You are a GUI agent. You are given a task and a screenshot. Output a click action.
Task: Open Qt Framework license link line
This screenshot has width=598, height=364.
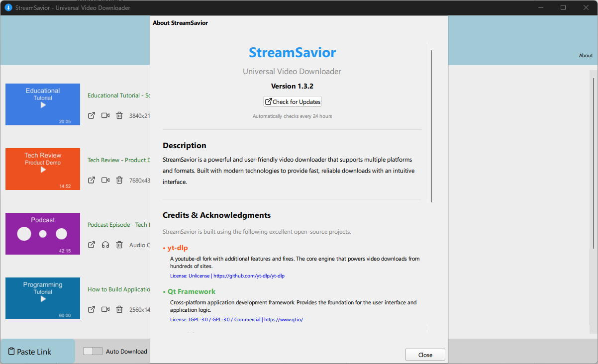pyautogui.click(x=236, y=319)
